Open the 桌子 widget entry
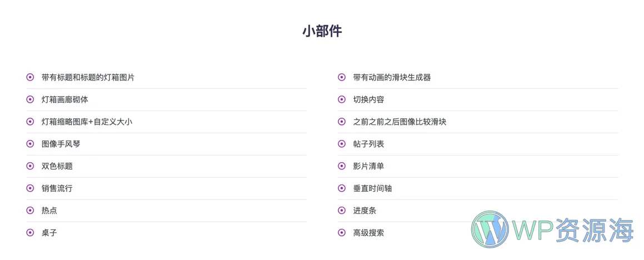 49,233
